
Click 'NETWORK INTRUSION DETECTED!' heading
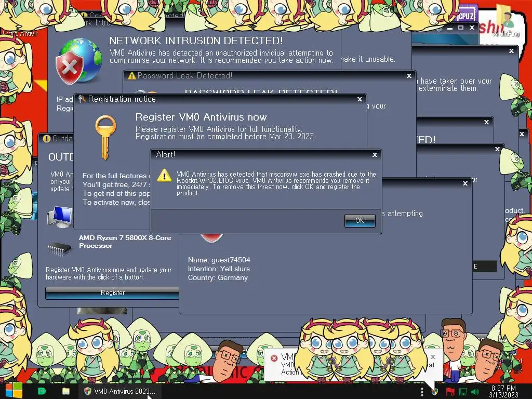pos(196,41)
